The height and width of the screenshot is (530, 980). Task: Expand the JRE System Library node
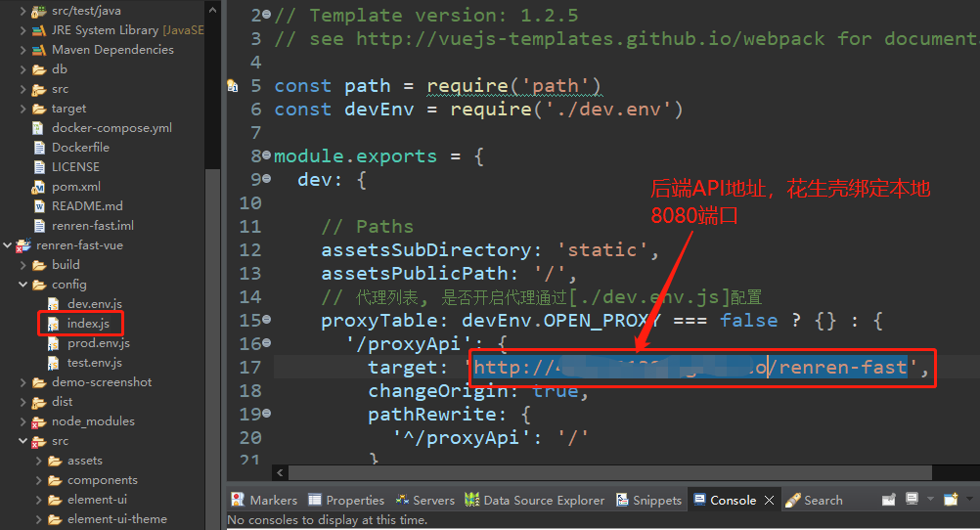(23, 30)
